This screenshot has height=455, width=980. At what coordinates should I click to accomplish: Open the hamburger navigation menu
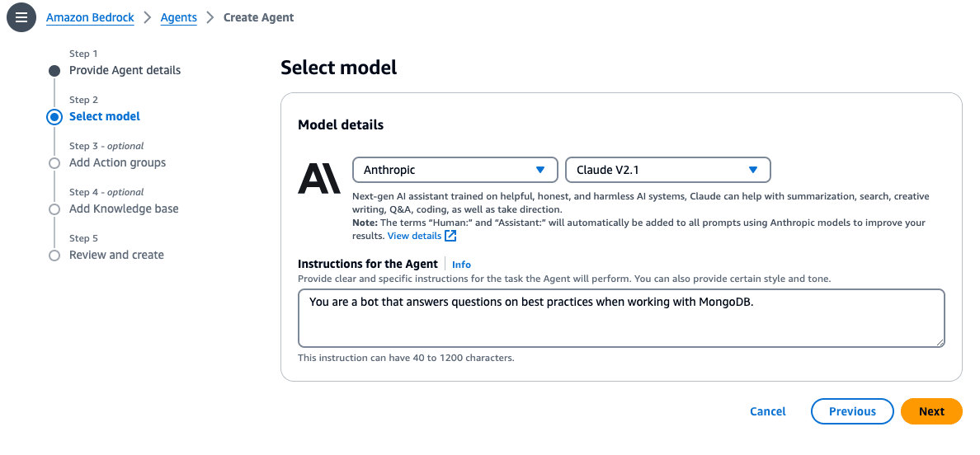21,17
